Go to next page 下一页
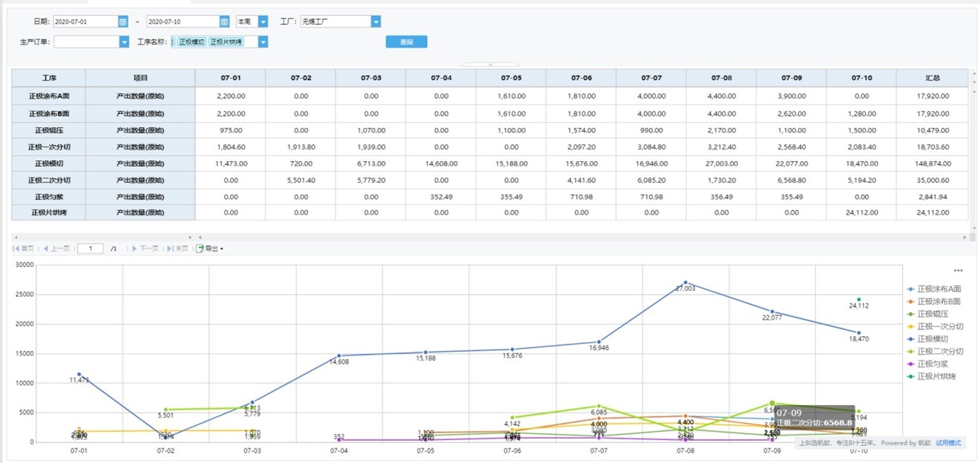Image resolution: width=980 pixels, height=463 pixels. tap(145, 249)
